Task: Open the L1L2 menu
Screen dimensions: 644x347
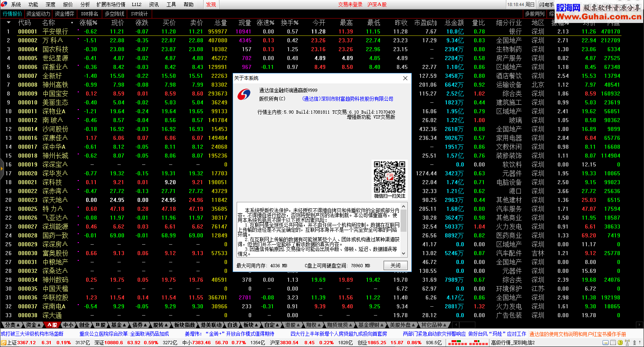Action: tap(137, 4)
